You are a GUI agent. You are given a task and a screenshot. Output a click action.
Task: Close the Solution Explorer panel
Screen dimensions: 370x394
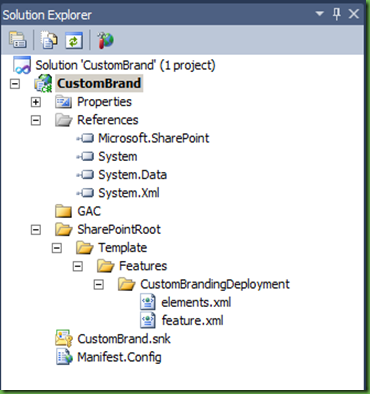354,14
